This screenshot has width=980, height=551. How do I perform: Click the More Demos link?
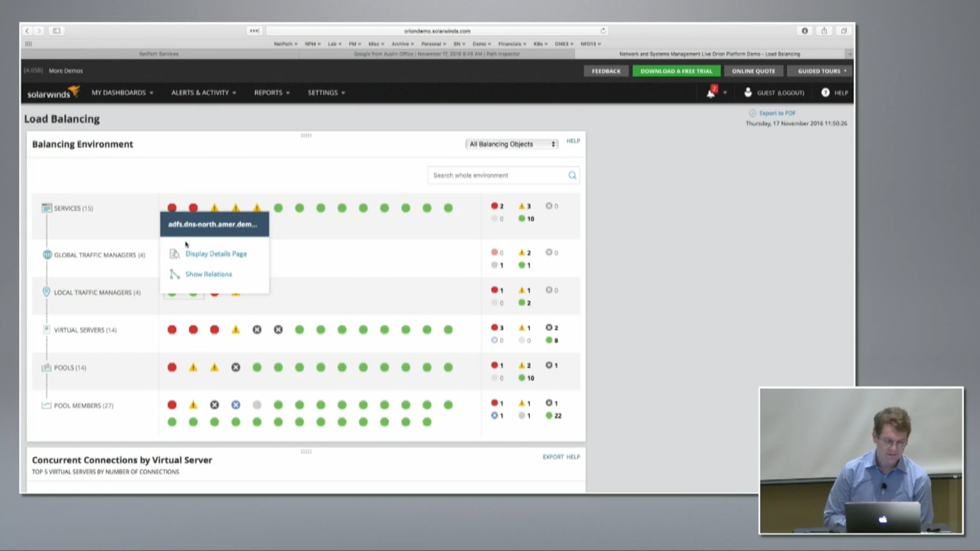pyautogui.click(x=66, y=71)
